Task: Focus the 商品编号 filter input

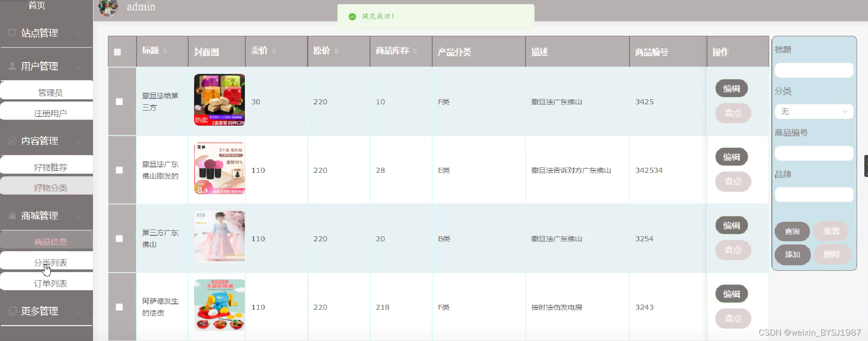Action: tap(814, 153)
